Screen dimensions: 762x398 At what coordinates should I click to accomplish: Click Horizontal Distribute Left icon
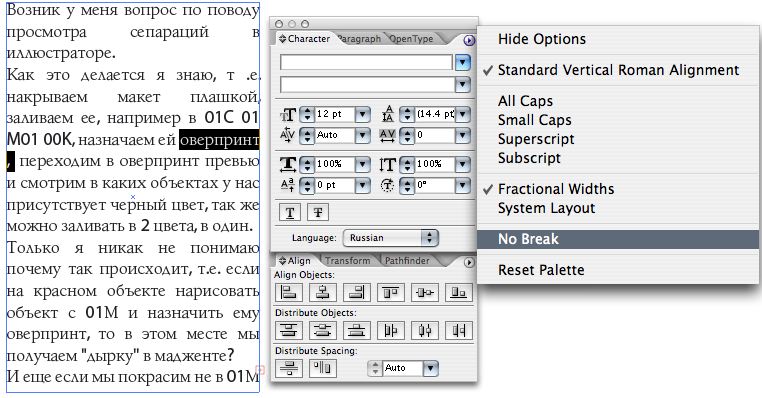[391, 330]
